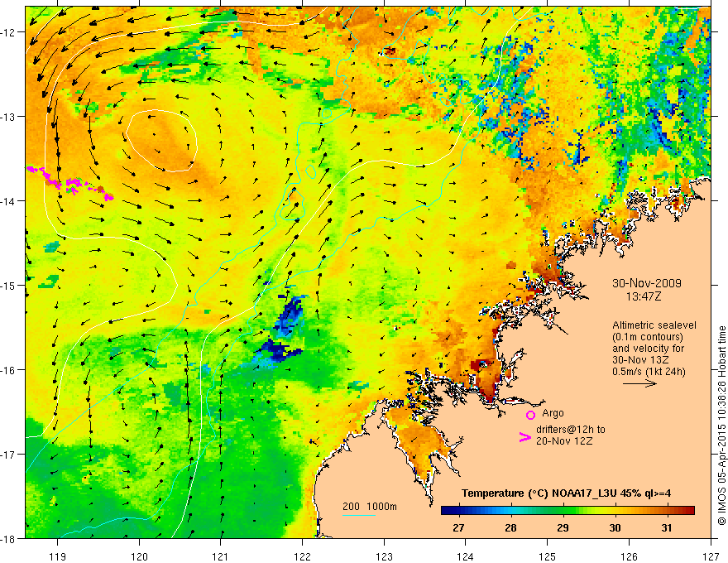Click the '30-Nov-2009' date text
Image resolution: width=728 pixels, height=563 pixels.
647,283
